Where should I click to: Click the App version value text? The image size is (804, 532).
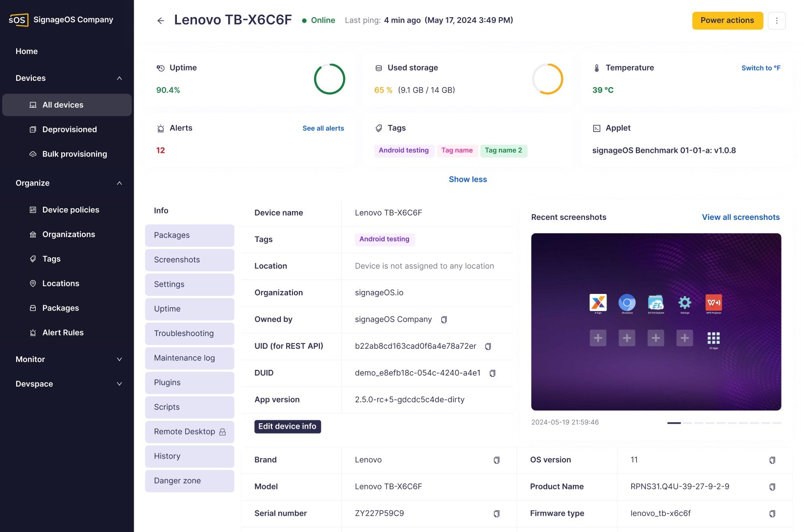pyautogui.click(x=410, y=400)
